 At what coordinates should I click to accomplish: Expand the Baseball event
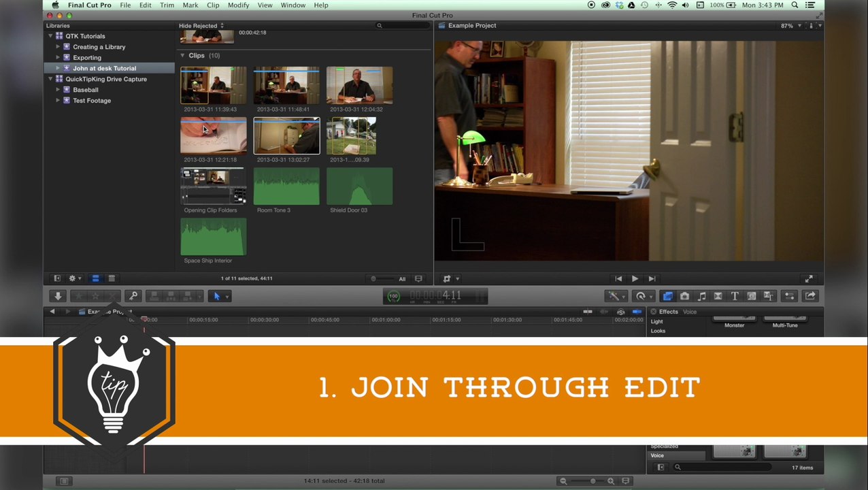[x=59, y=90]
